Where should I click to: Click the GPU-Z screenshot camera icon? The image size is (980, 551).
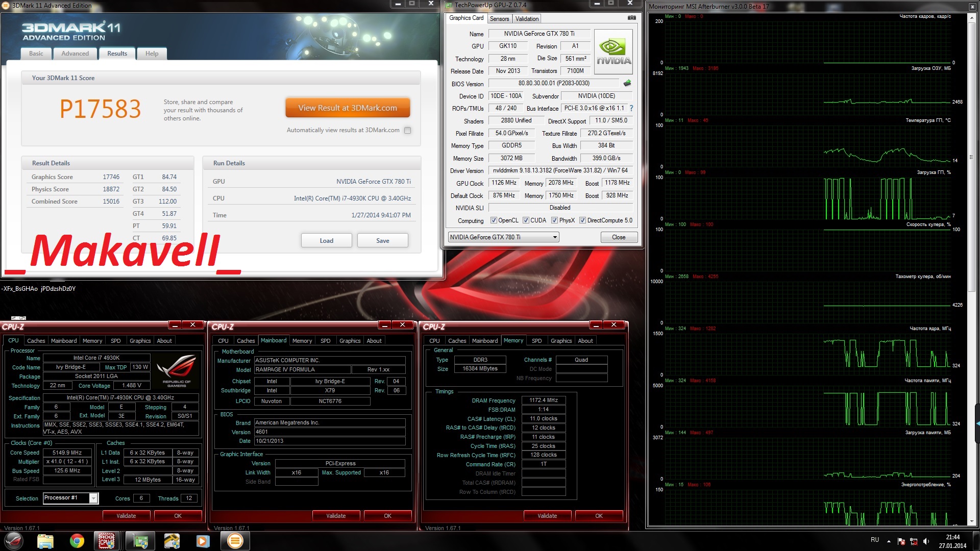pyautogui.click(x=631, y=18)
